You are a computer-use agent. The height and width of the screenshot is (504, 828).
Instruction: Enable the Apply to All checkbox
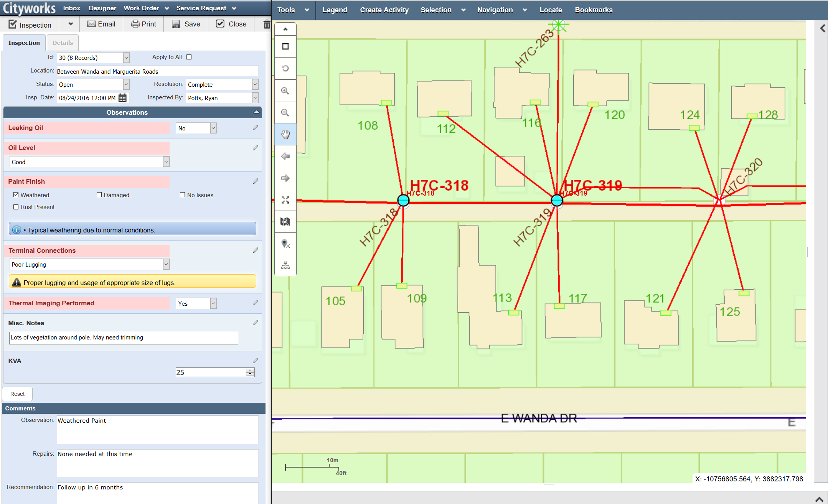click(x=189, y=57)
